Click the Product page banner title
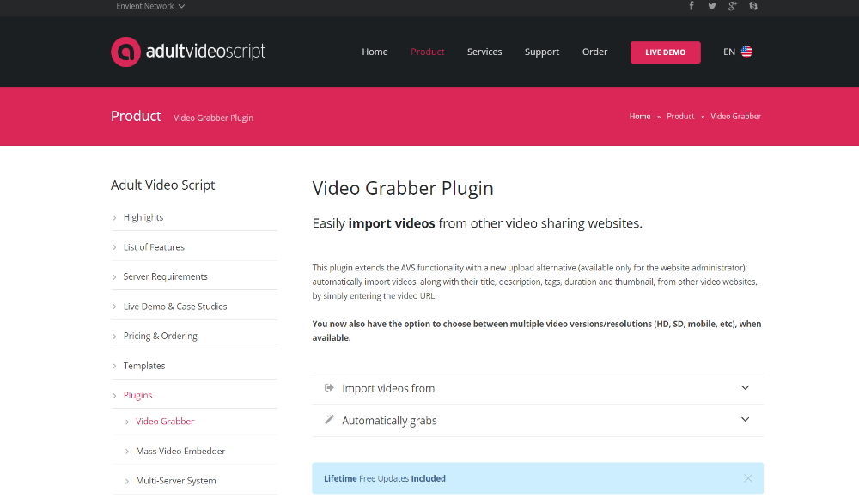The image size is (859, 504). 136,116
